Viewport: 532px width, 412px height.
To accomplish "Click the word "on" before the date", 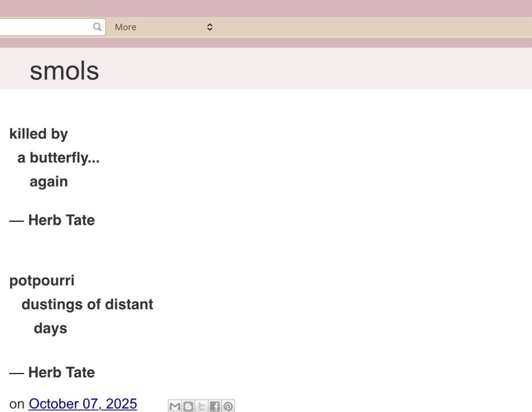I will pyautogui.click(x=17, y=404).
